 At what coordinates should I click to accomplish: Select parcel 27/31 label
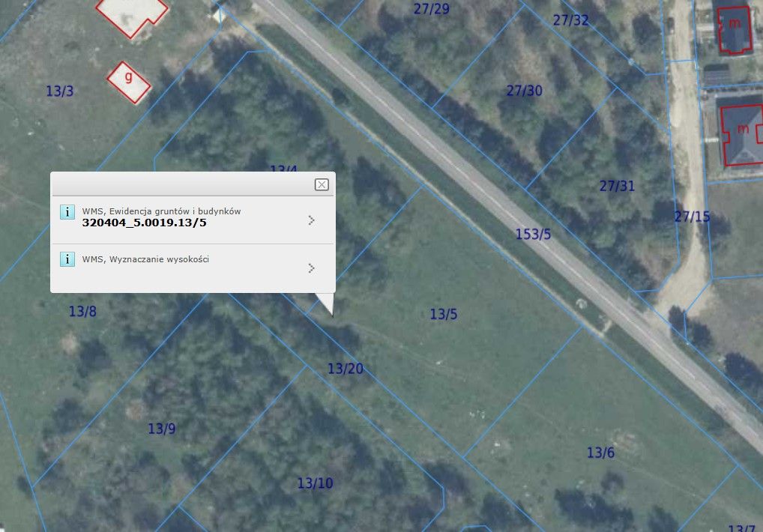617,186
